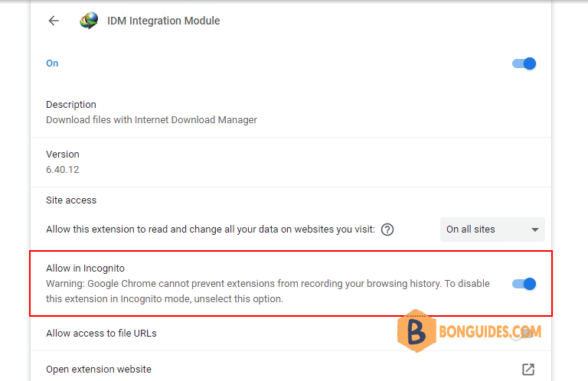
Task: Click the Allow access to file URLs label
Action: 101,334
